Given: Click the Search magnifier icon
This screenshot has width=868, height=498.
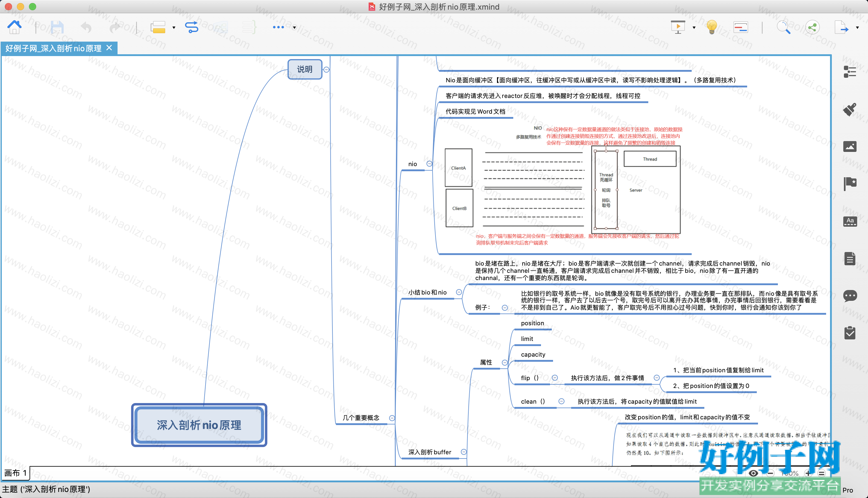Looking at the screenshot, I should pyautogui.click(x=784, y=27).
